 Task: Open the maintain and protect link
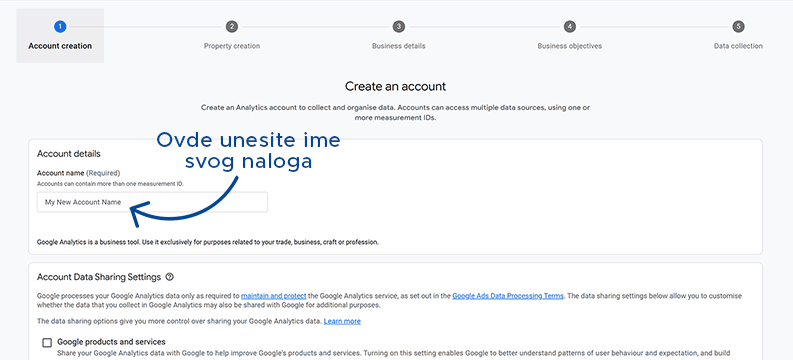click(x=274, y=296)
